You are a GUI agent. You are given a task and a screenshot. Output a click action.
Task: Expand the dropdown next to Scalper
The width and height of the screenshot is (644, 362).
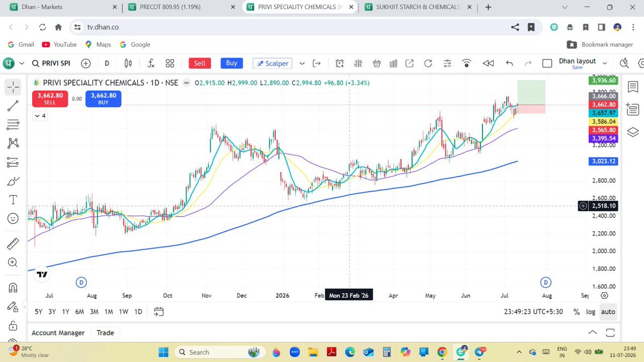[302, 63]
